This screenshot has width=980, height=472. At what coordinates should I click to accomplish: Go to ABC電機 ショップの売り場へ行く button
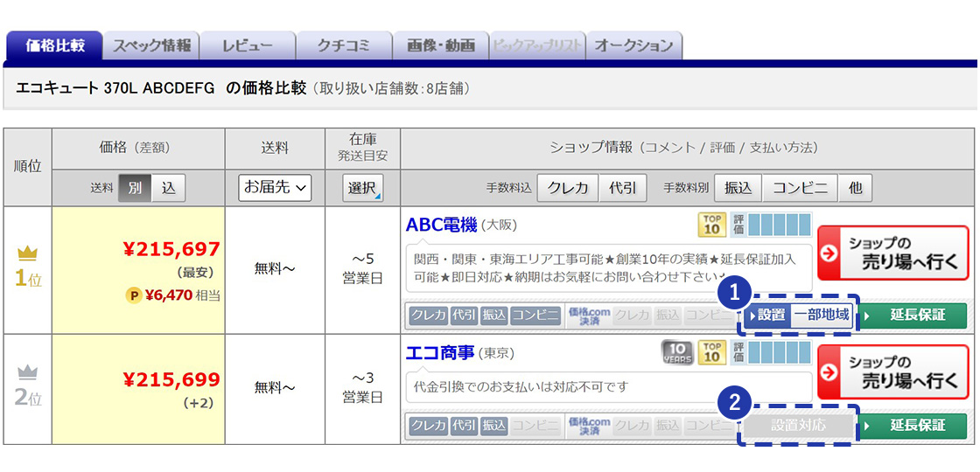893,253
